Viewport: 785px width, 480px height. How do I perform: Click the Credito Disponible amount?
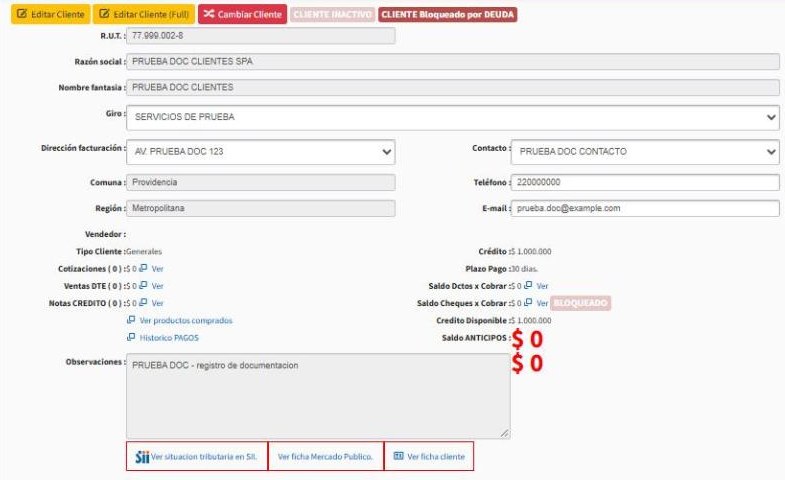point(532,320)
